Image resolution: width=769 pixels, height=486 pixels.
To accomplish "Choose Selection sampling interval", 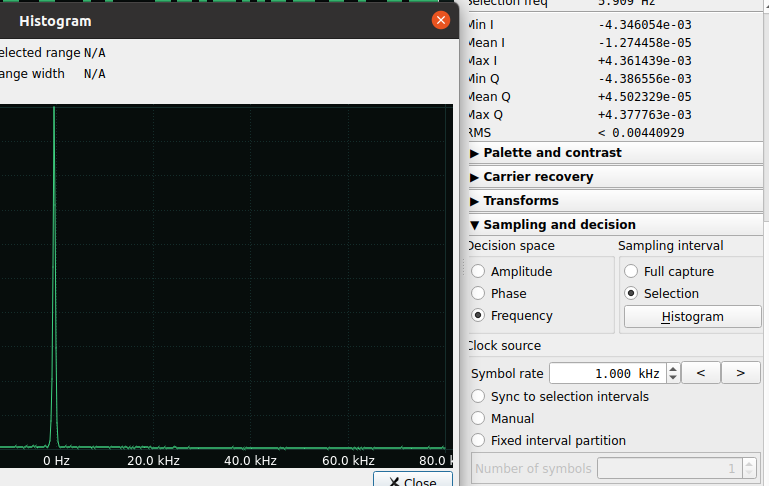I will (x=631, y=294).
